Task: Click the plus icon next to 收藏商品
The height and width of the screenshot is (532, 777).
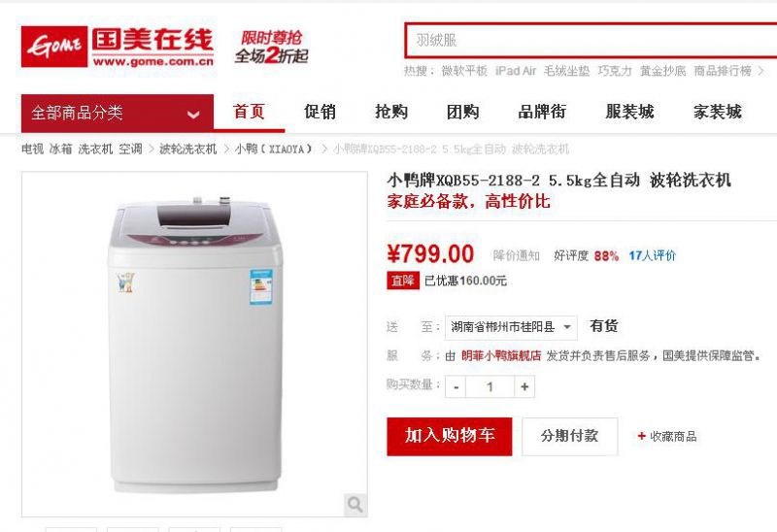Action: 641,436
